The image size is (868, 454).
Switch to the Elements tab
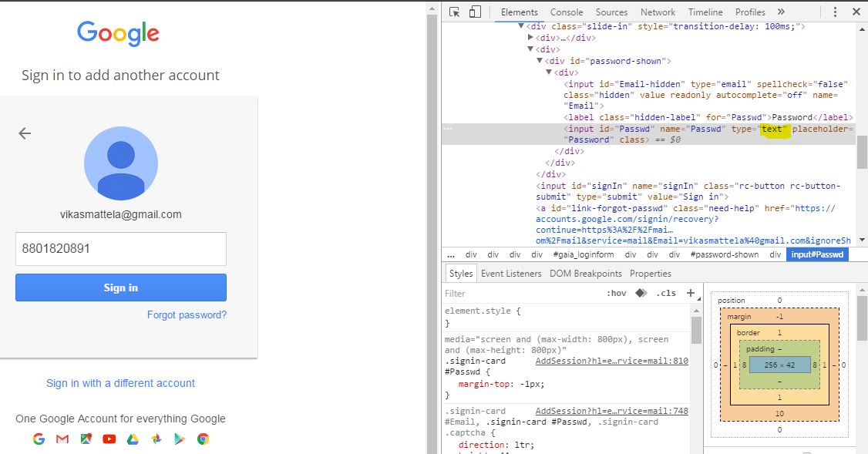(x=520, y=12)
